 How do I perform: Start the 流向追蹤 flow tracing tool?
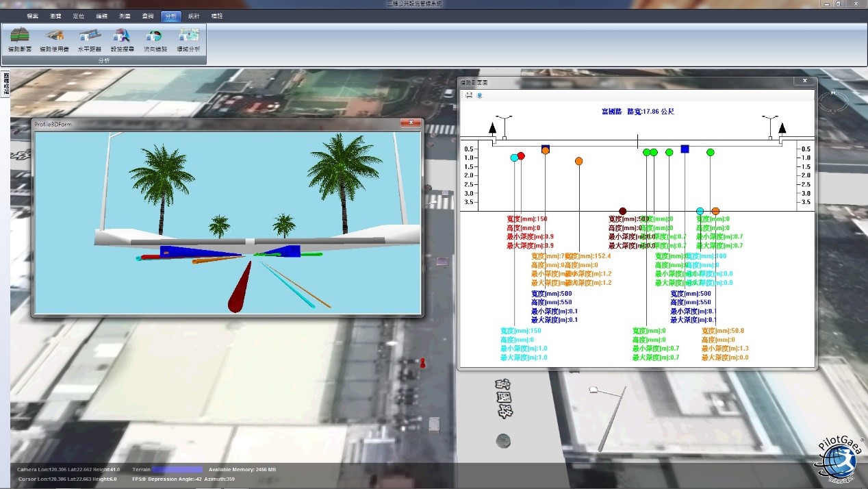155,40
